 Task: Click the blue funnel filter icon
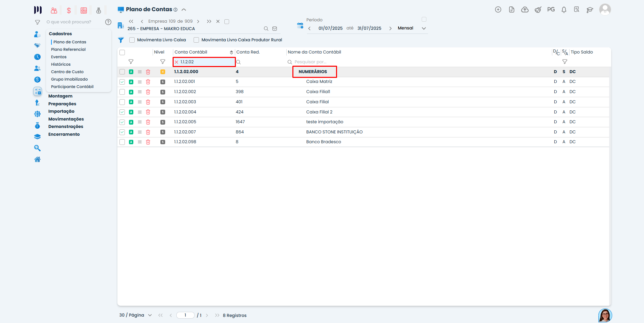[121, 40]
